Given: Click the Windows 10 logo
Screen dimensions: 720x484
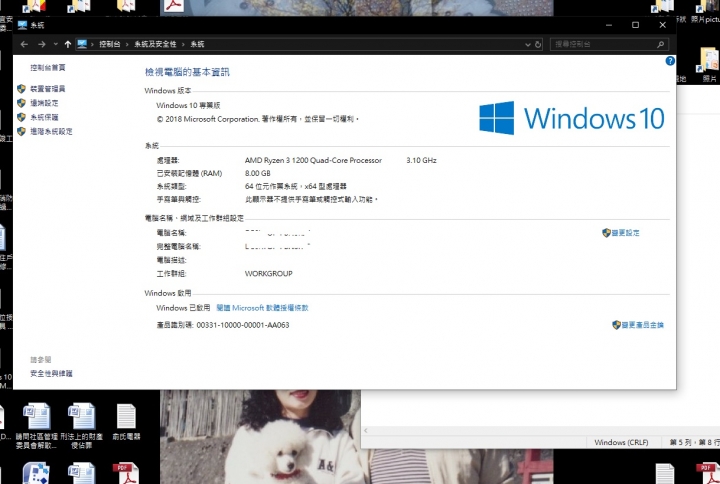Looking at the screenshot, I should (x=572, y=118).
